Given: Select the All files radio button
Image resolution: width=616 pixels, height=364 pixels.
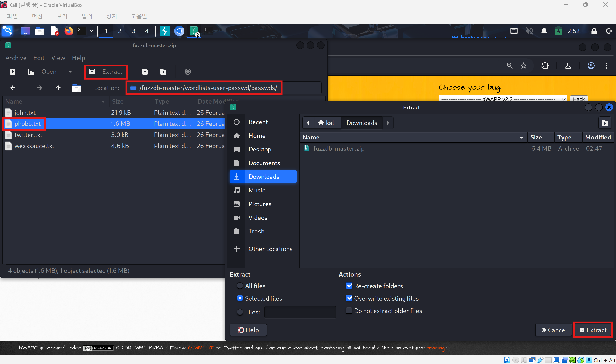Looking at the screenshot, I should pos(240,286).
